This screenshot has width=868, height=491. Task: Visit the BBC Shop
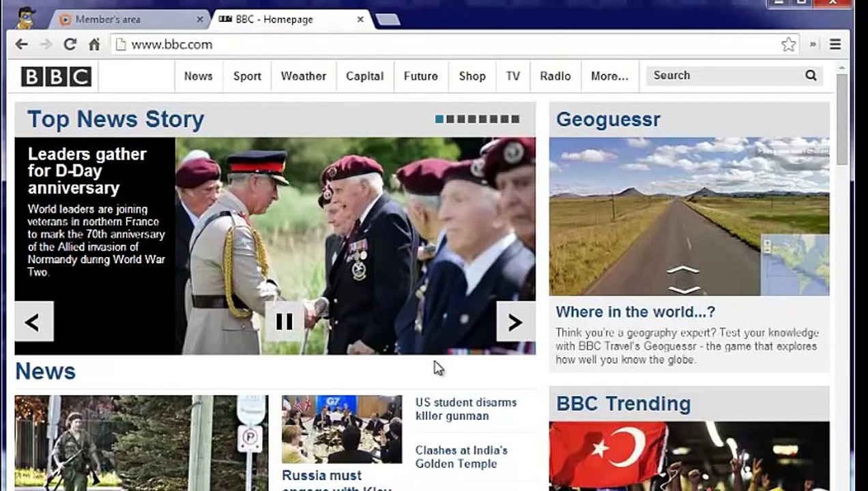(472, 76)
